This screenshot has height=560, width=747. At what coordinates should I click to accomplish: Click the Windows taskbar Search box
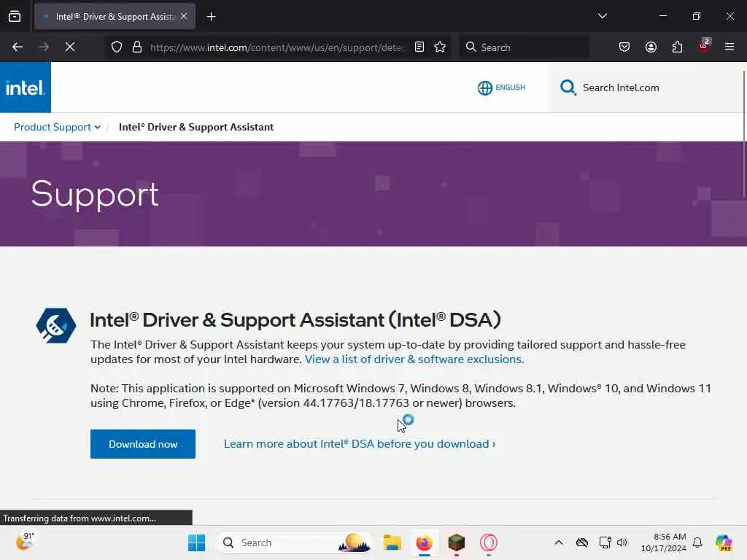tap(295, 542)
